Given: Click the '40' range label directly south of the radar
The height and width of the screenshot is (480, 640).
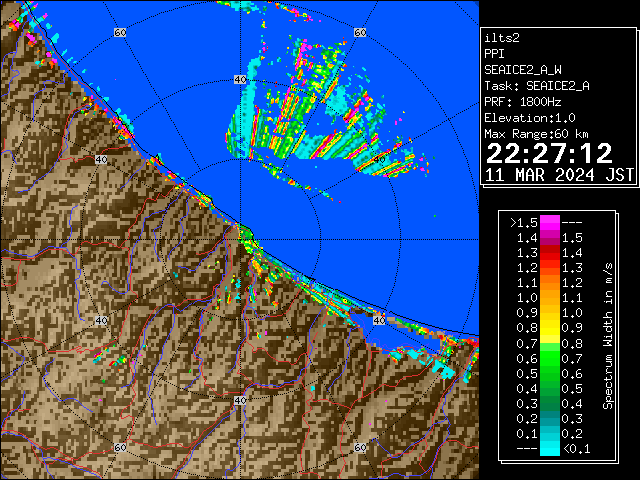Looking at the screenshot, I should tap(240, 400).
